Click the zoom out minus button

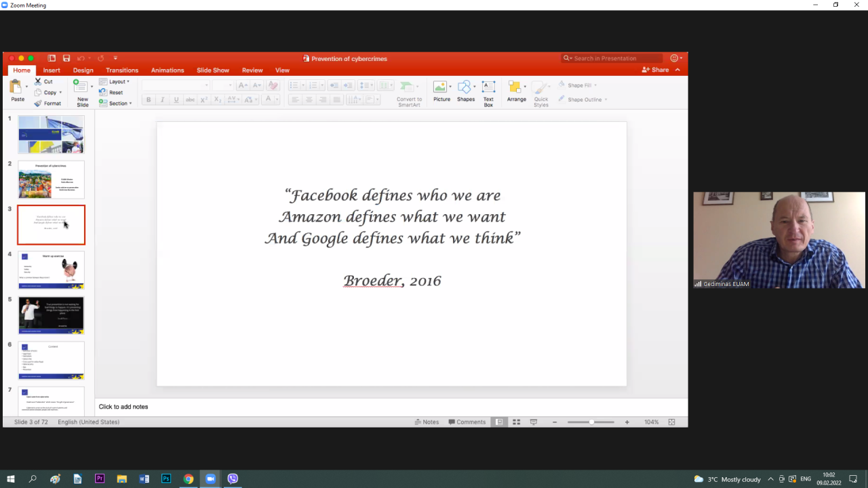tap(555, 422)
